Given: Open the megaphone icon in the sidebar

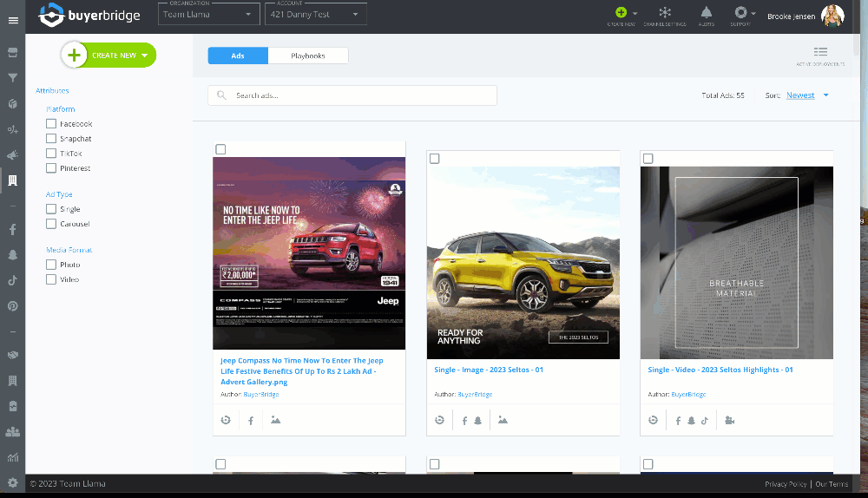Looking at the screenshot, I should [x=13, y=155].
